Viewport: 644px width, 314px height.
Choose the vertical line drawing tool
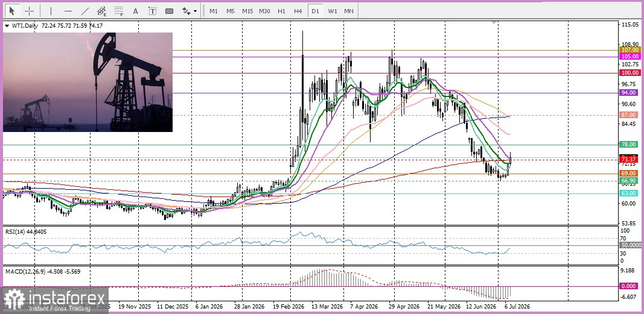click(51, 11)
